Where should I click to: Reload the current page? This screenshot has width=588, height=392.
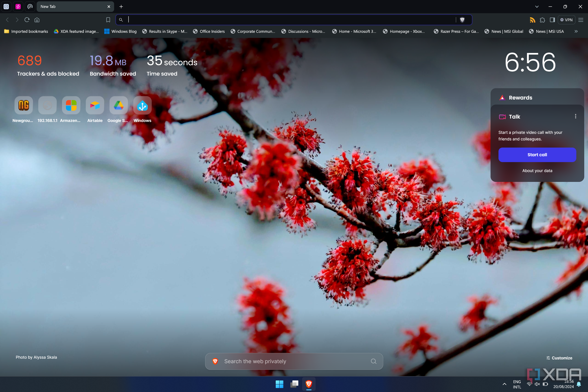point(27,20)
